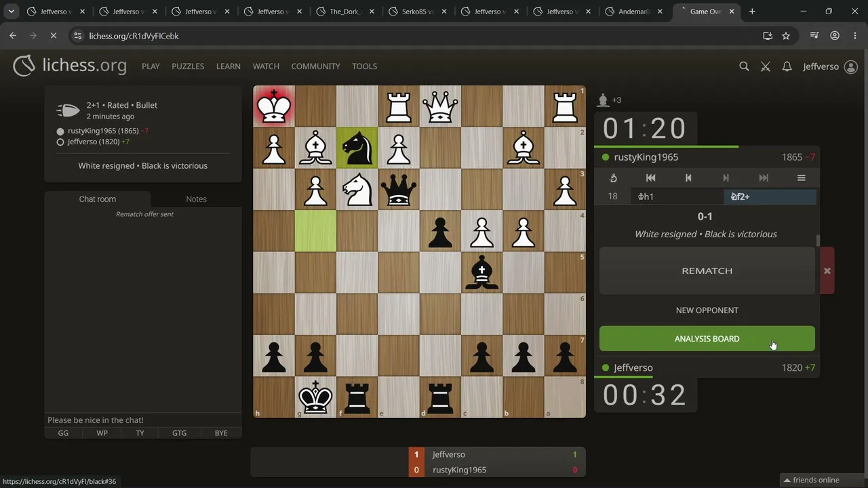Screen dimensions: 868x488
Task: Send GTG preset chat message
Action: [x=179, y=433]
